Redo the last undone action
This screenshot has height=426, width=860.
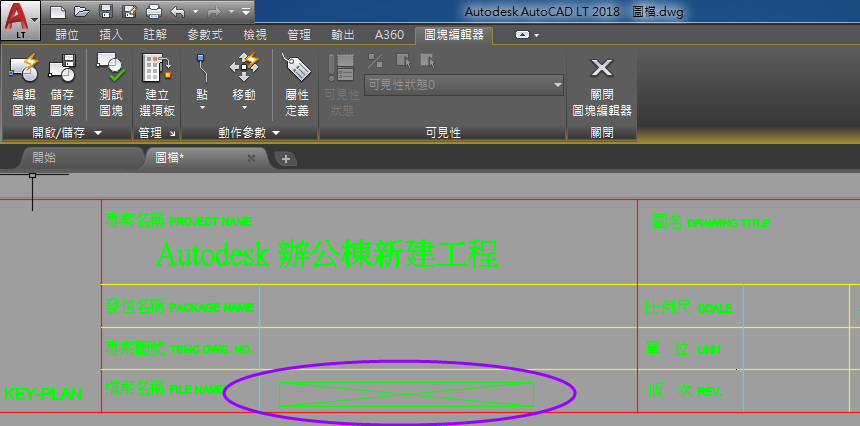215,10
